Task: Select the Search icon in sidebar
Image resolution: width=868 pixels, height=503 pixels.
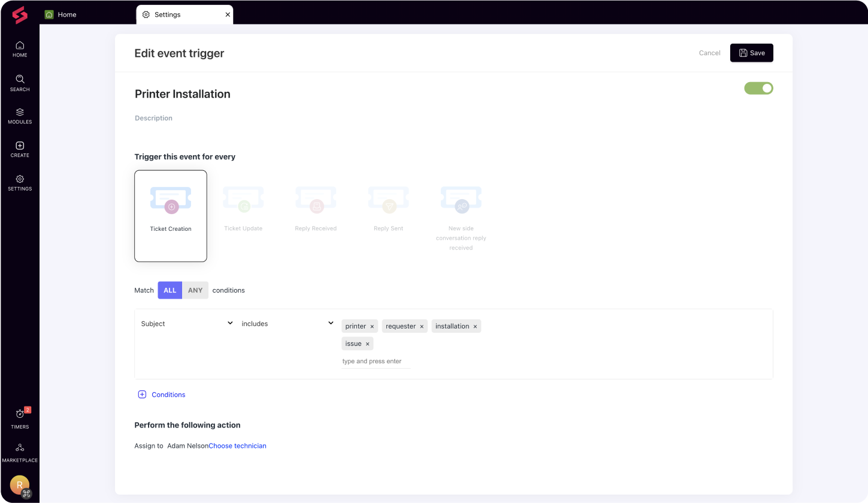Action: pos(20,83)
